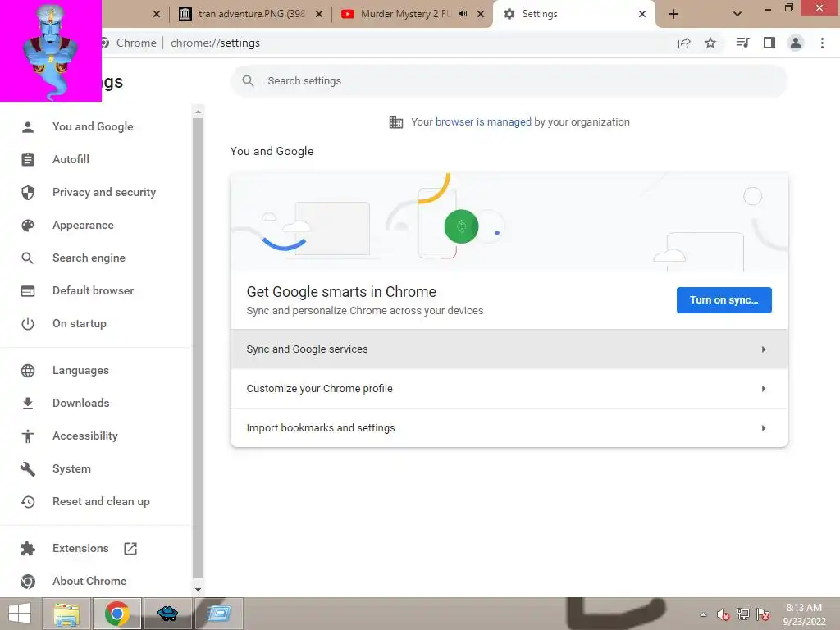Image resolution: width=840 pixels, height=630 pixels.
Task: Close the tran adventure.PNG tab
Action: tap(319, 14)
